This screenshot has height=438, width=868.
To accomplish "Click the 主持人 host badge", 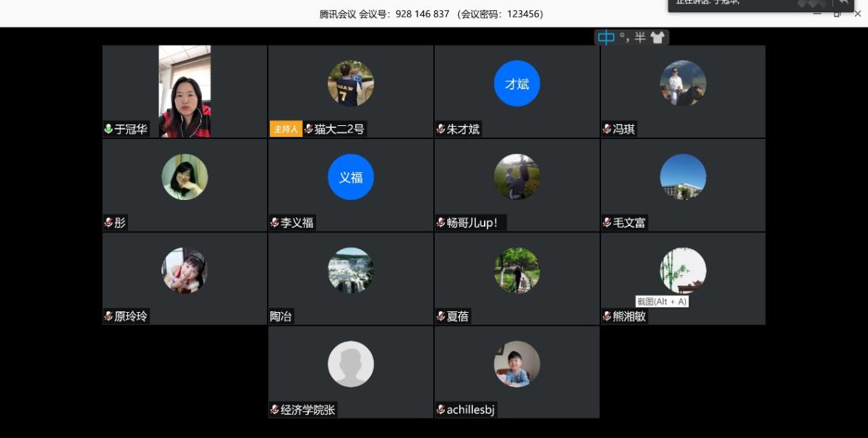I will (x=285, y=130).
